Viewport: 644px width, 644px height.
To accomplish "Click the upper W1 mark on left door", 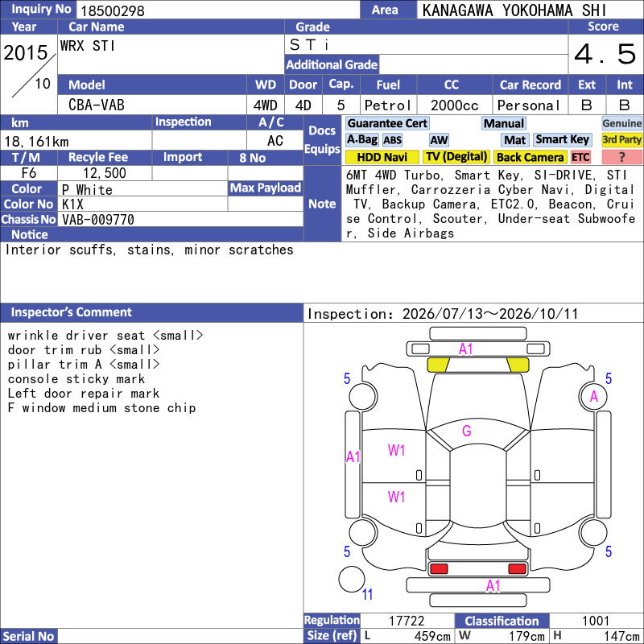I will point(396,451).
